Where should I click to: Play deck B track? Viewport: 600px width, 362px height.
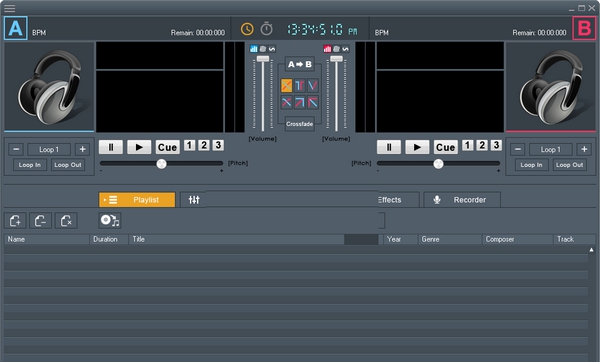point(417,147)
